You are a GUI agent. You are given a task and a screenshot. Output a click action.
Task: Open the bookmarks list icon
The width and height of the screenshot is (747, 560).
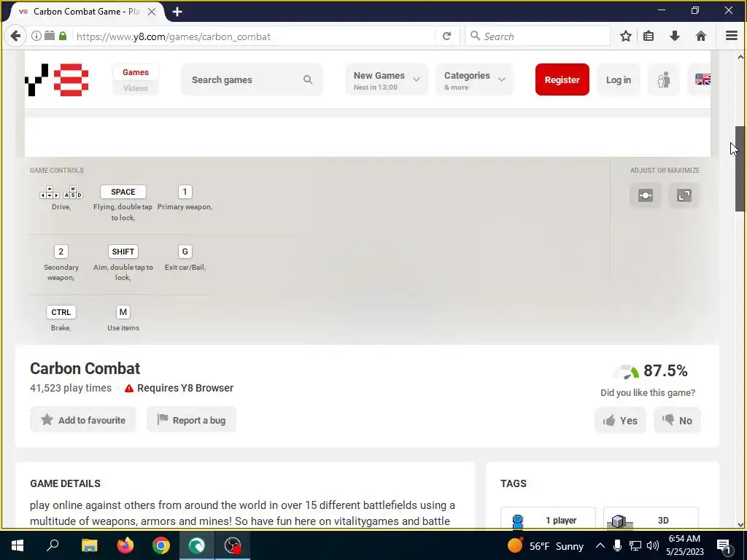649,36
